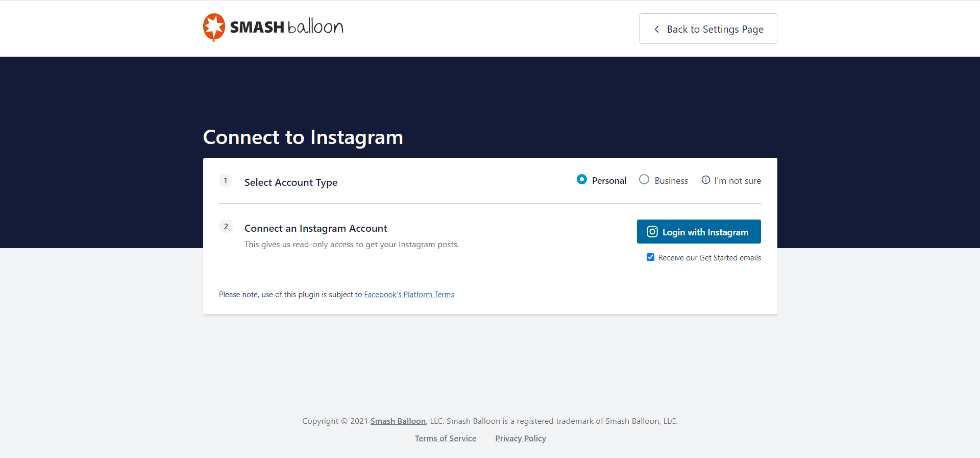The image size is (980, 458).
Task: Open the Terms of Service link
Action: [445, 439]
